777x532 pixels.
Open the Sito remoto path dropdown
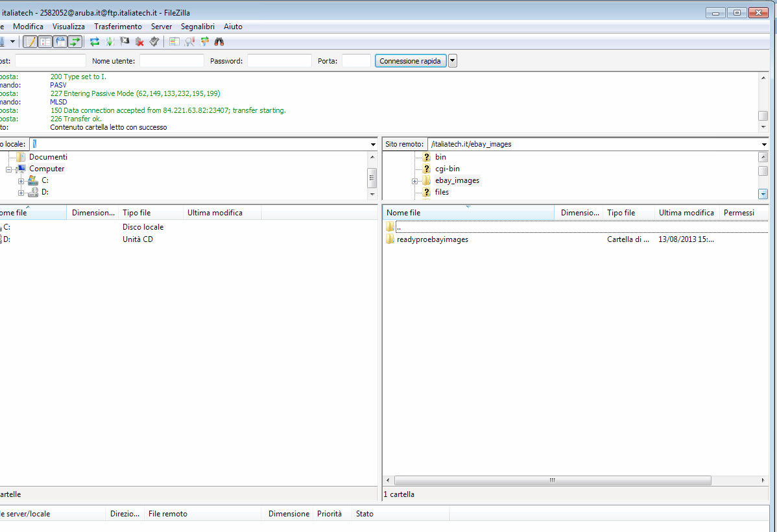click(764, 144)
